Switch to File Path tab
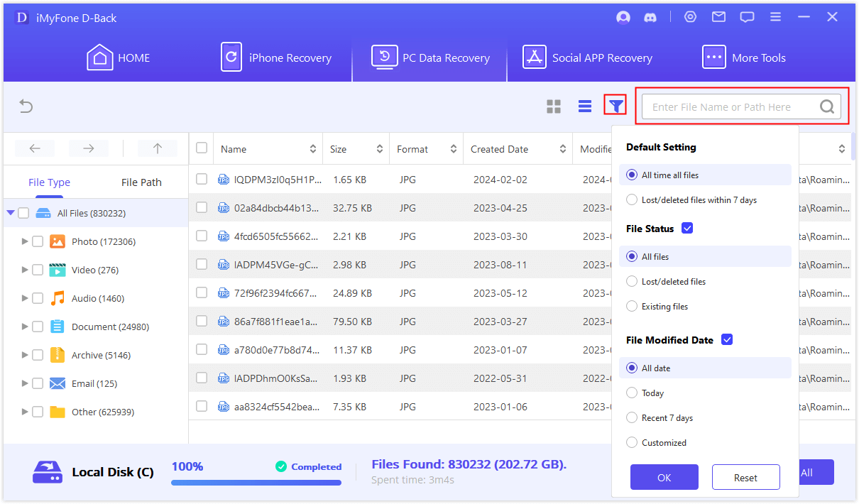Image resolution: width=859 pixels, height=504 pixels. [141, 182]
